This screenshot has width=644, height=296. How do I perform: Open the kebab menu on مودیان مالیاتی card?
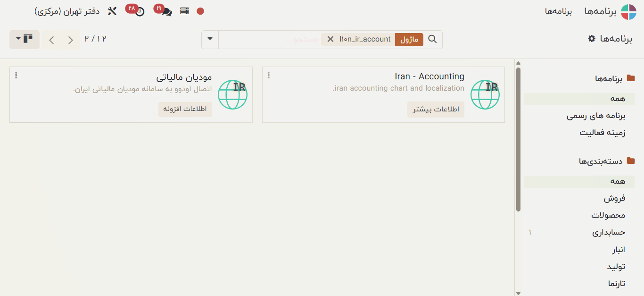coord(17,75)
